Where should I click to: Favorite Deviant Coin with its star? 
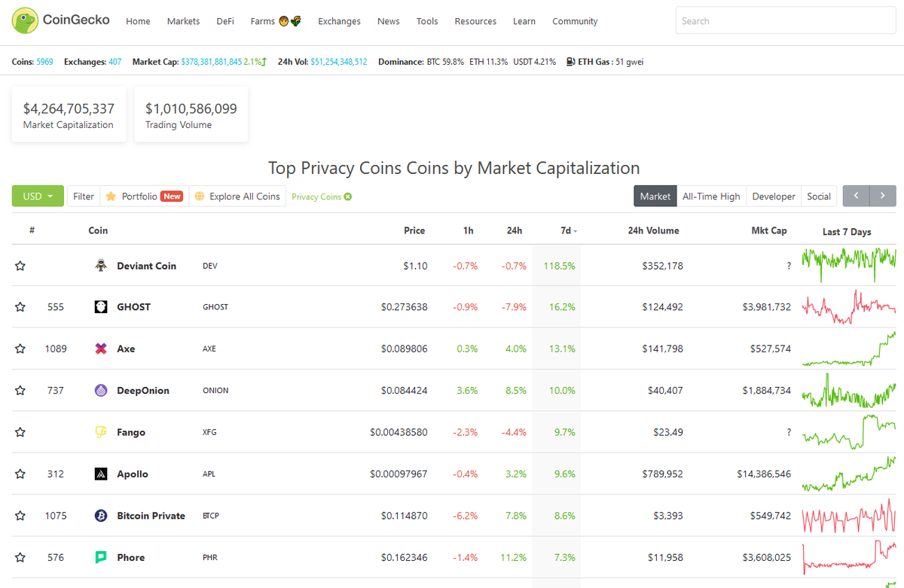tap(20, 266)
